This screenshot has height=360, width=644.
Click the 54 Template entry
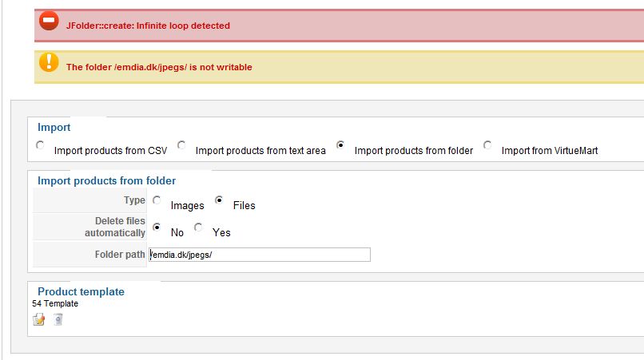pos(55,304)
